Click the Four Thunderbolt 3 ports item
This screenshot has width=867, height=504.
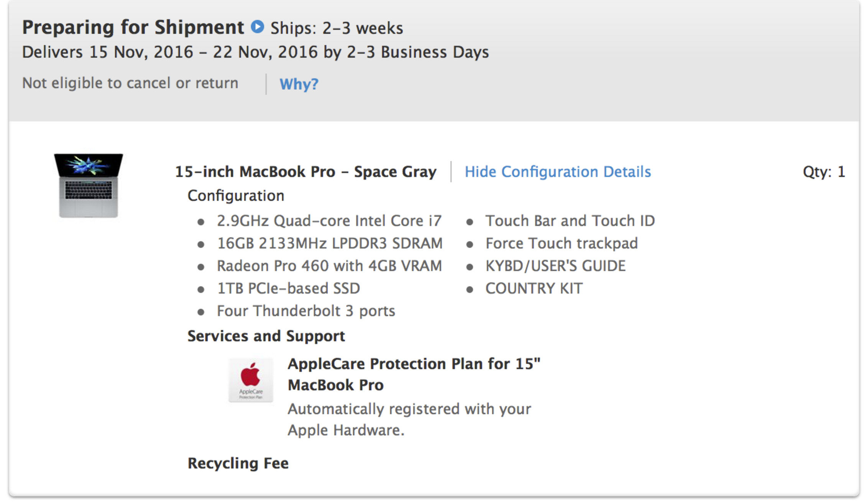click(x=305, y=311)
